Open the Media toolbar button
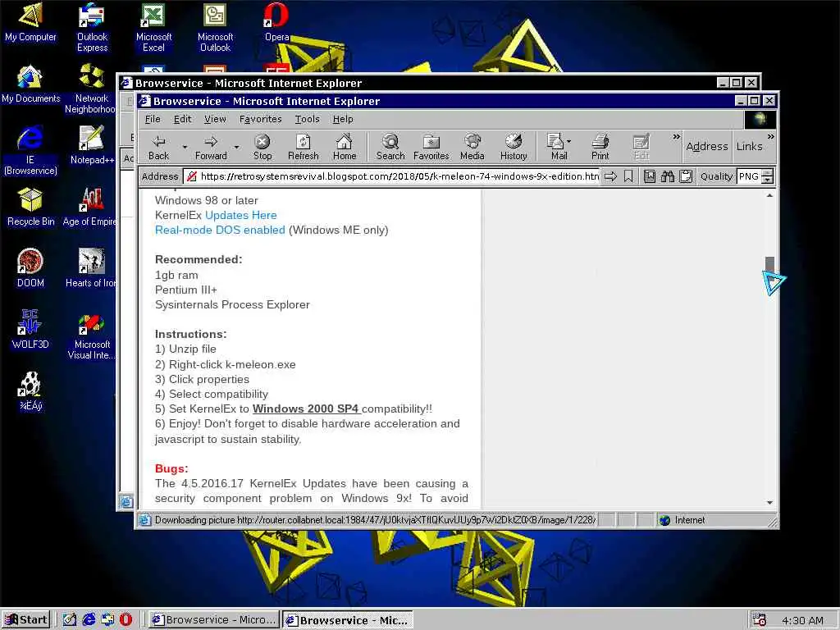The height and width of the screenshot is (630, 840). (x=472, y=147)
